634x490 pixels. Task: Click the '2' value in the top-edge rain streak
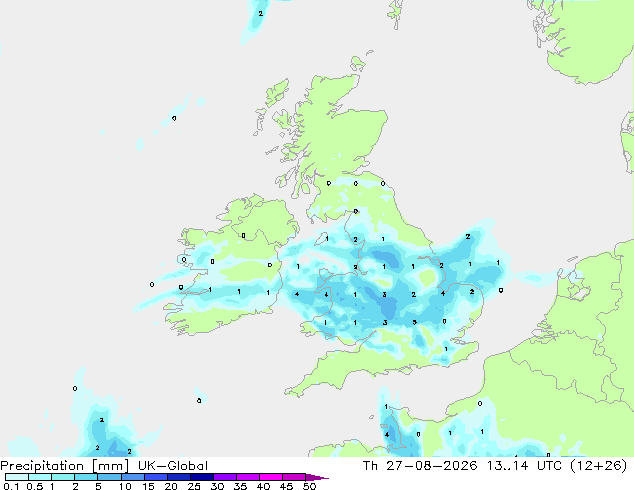(260, 14)
